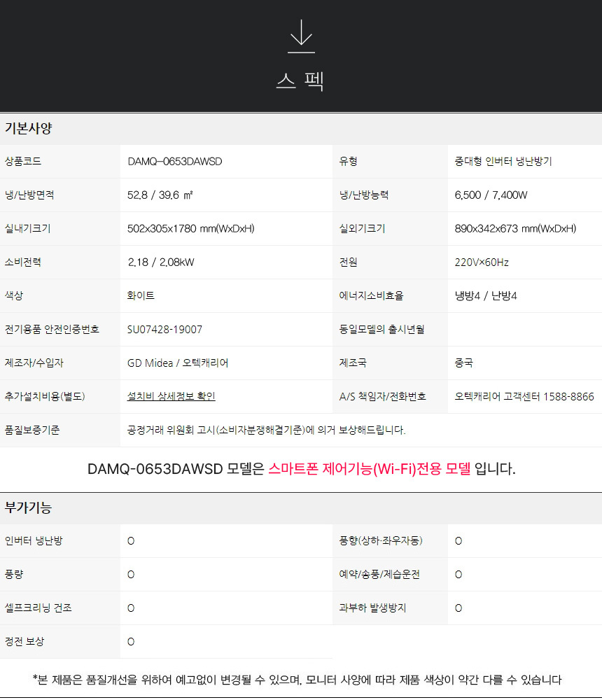The image size is (602, 700).
Task: Select the 부가기능 section header
Action: click(x=29, y=508)
